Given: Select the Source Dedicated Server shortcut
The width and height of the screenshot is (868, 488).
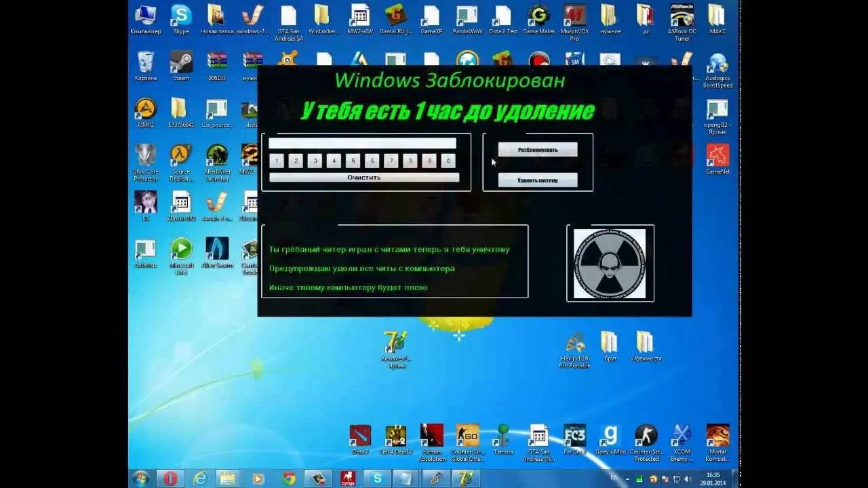Looking at the screenshot, I should coord(181,163).
